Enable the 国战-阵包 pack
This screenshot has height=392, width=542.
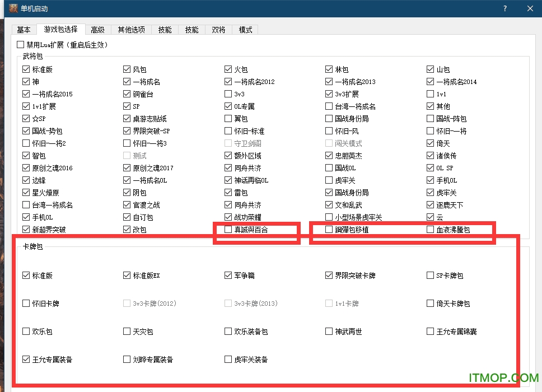click(x=431, y=119)
